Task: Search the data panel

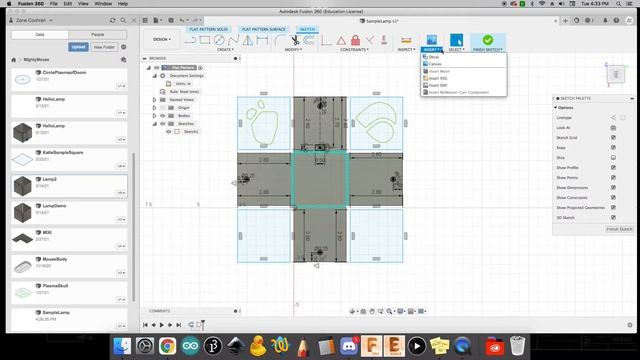Action: click(123, 20)
